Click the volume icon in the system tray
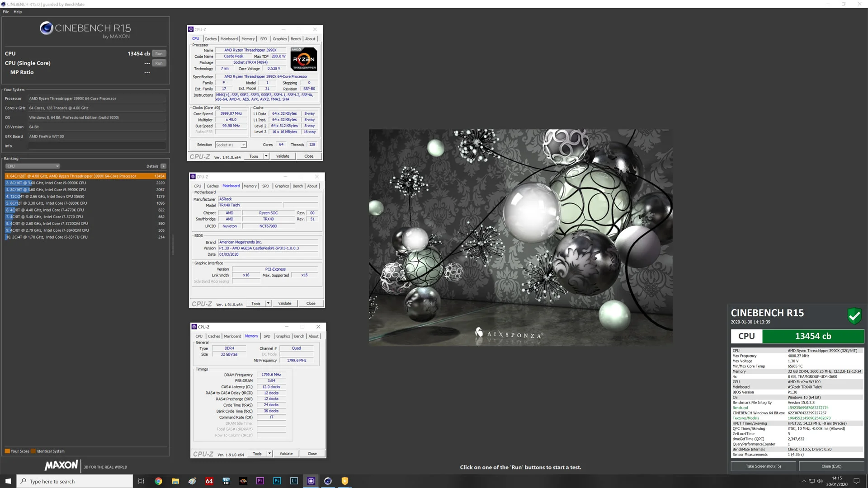 click(820, 481)
